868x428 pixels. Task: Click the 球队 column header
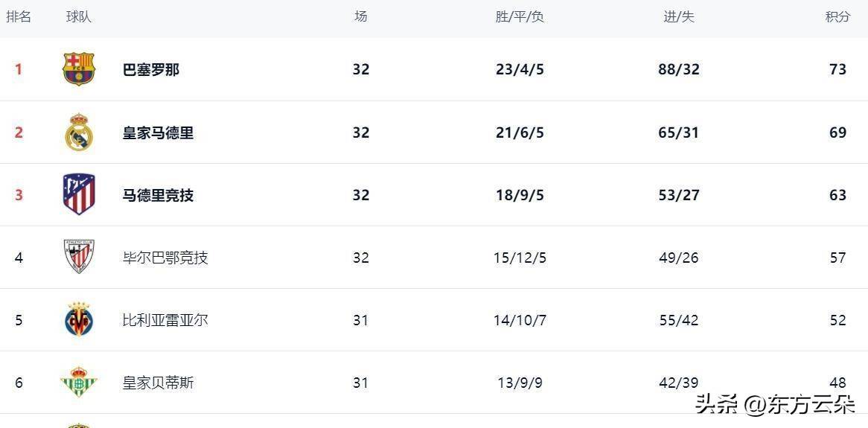coord(79,16)
